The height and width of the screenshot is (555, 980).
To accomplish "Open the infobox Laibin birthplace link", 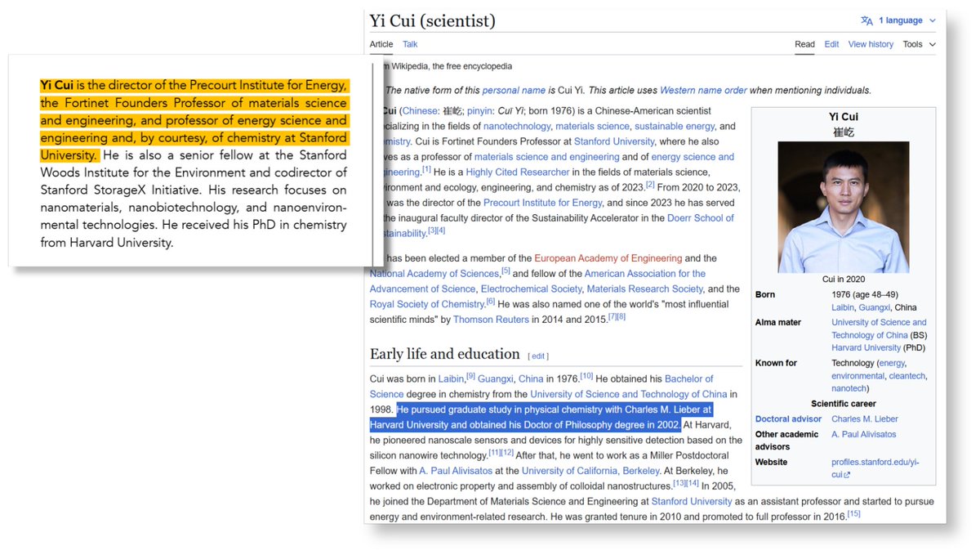I will [843, 307].
